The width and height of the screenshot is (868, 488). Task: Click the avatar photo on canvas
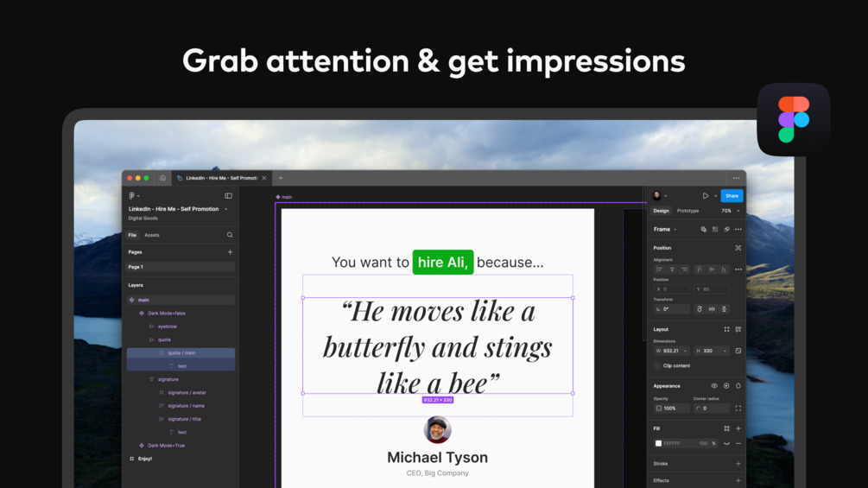[437, 430]
